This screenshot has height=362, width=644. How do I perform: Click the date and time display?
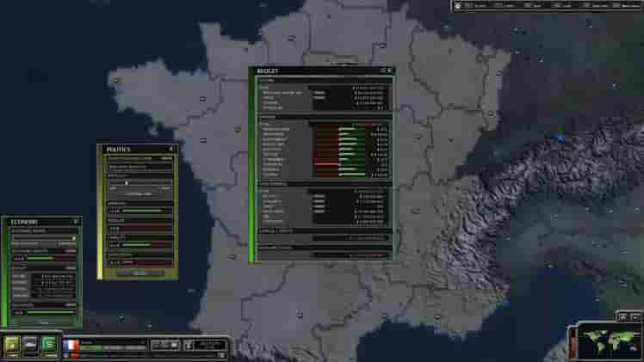[210, 345]
